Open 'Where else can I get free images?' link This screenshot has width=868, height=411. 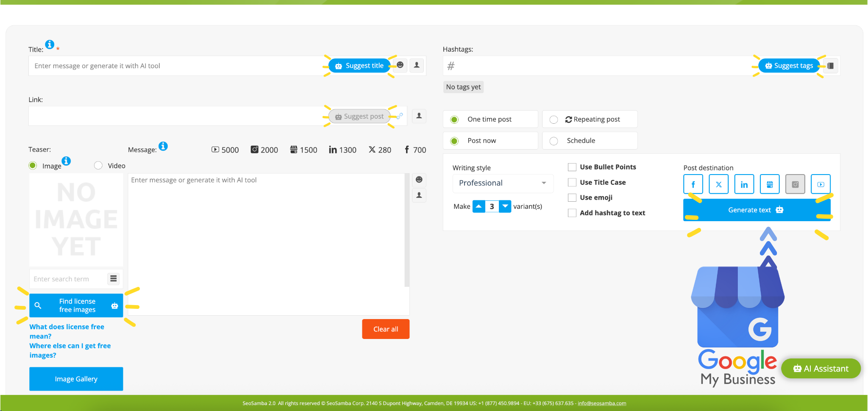70,350
